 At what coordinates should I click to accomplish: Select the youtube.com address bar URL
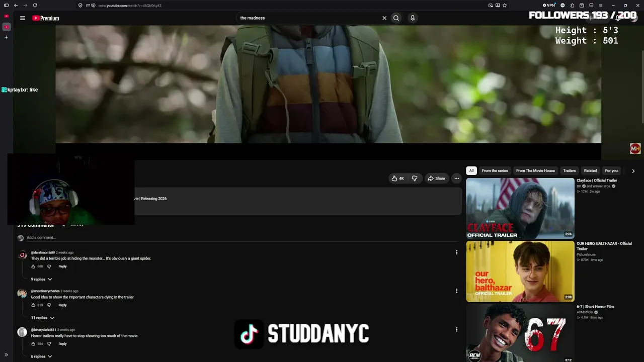[x=130, y=6]
